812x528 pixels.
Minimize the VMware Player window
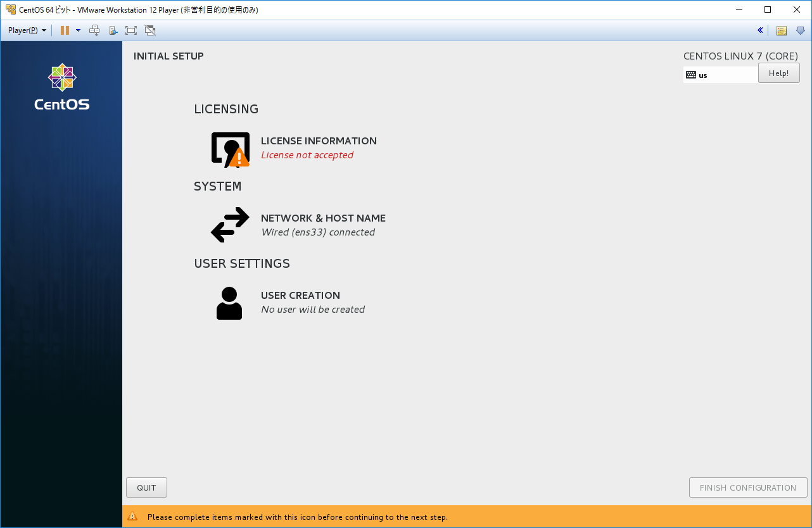tap(738, 9)
